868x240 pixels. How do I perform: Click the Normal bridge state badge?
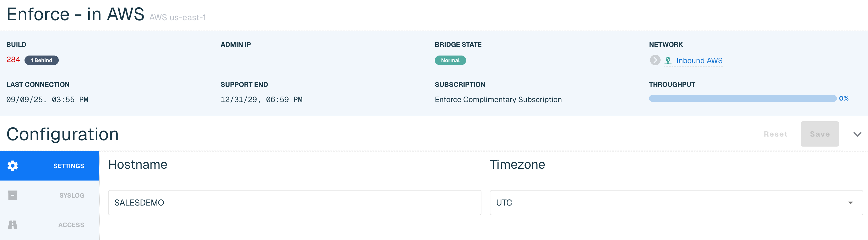click(450, 60)
